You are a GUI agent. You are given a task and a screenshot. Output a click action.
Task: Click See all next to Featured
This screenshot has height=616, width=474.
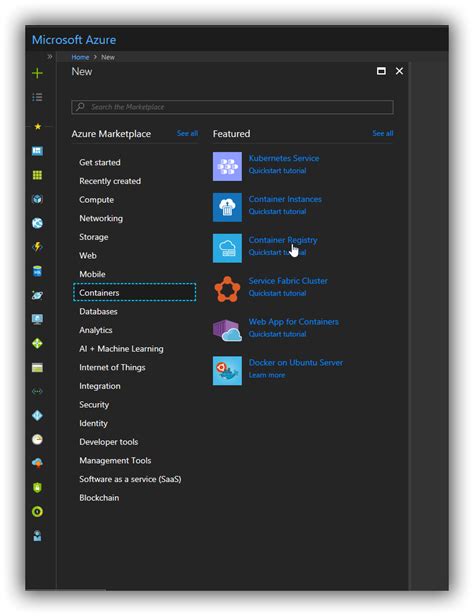click(383, 133)
